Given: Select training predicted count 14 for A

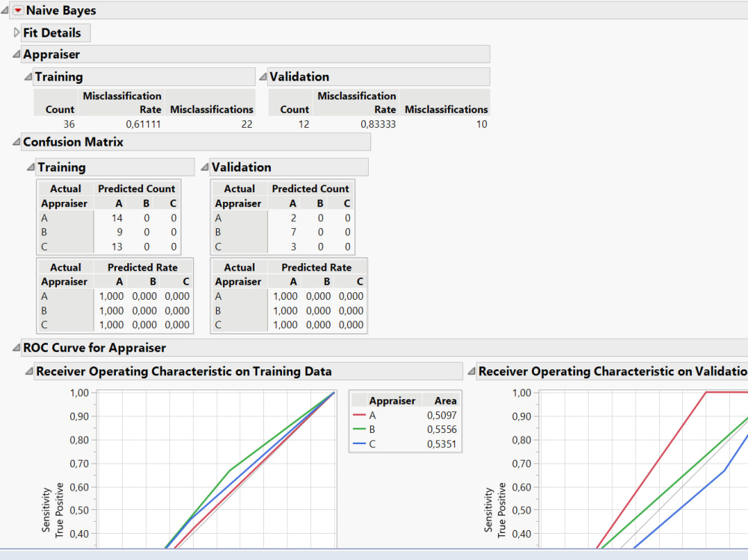Looking at the screenshot, I should (x=117, y=218).
